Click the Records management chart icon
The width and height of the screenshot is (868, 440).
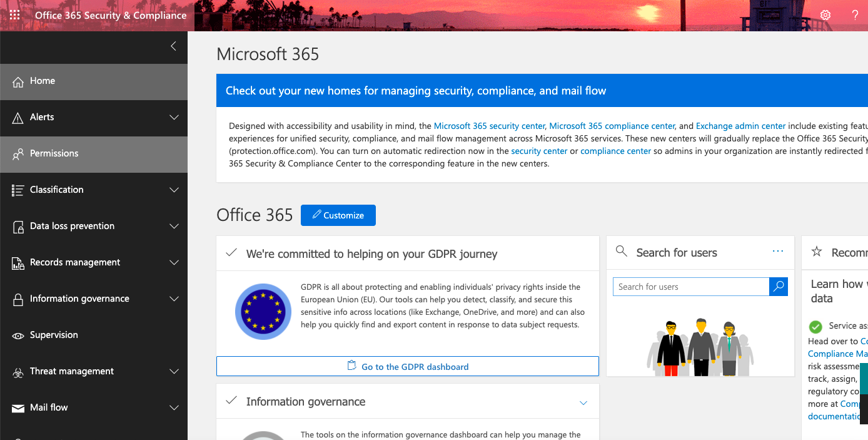(x=18, y=263)
